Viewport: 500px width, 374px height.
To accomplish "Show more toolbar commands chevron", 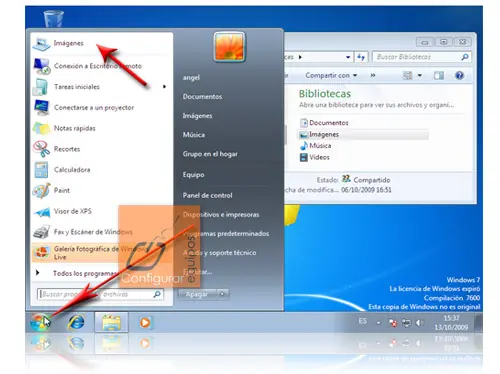I will (373, 76).
